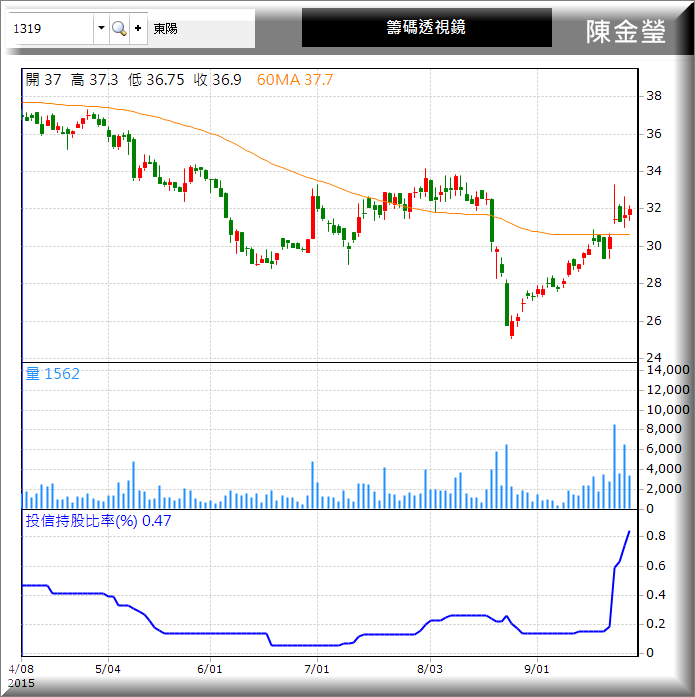Select the 6/01 date marker on axis

coord(209,668)
